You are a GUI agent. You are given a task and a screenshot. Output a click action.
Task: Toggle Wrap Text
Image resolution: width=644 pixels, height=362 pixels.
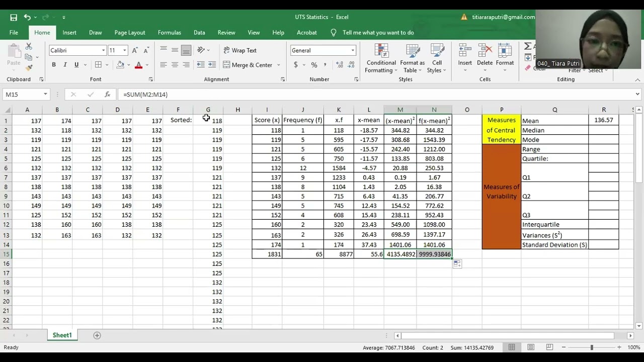(x=240, y=50)
